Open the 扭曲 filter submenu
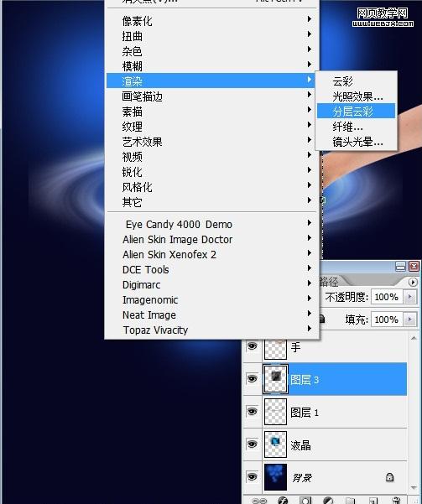The image size is (422, 504). [x=212, y=36]
